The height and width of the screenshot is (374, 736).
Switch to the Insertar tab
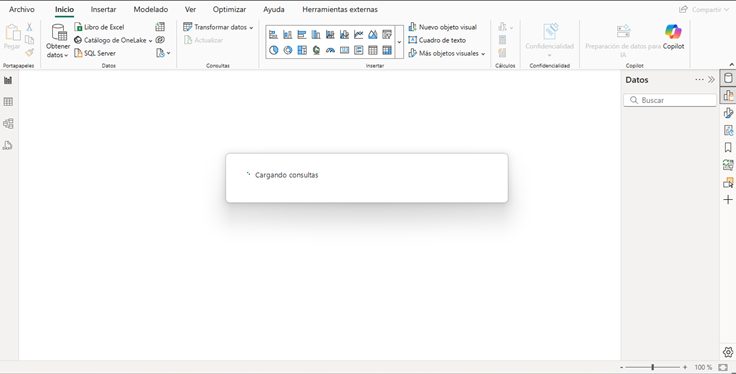click(103, 9)
